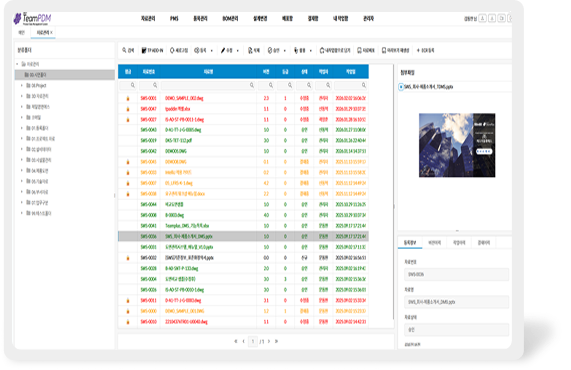Open the TP ADD-IN tool
The height and width of the screenshot is (370, 571).
point(152,50)
